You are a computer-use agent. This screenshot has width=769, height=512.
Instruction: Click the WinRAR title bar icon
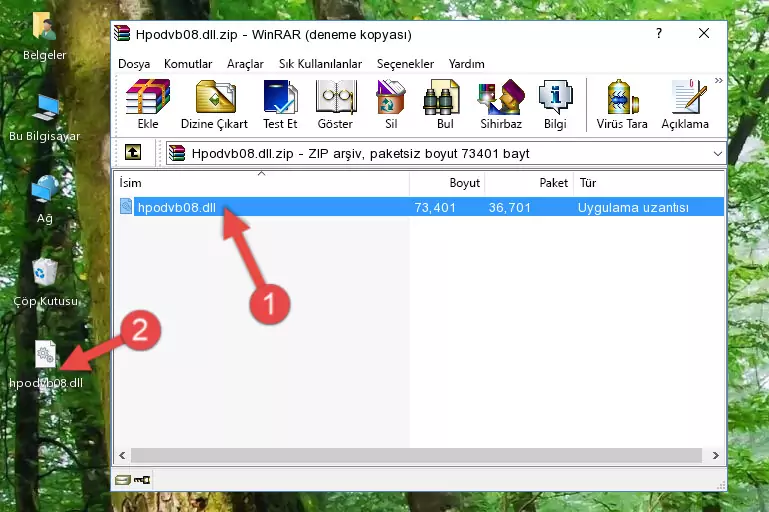coord(122,34)
